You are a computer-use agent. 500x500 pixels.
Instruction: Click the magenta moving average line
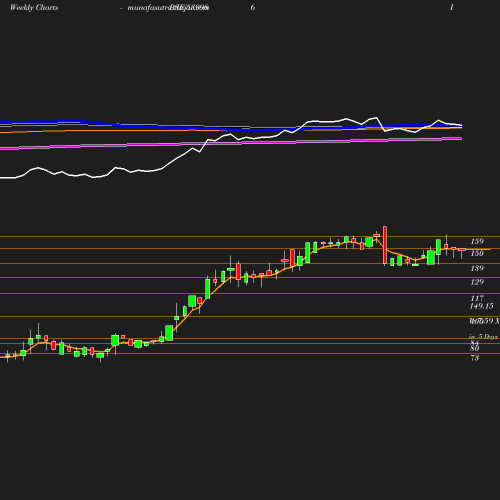tap(231, 143)
